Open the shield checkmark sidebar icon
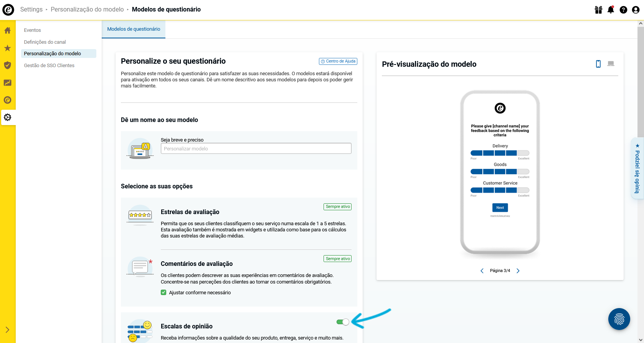Image resolution: width=644 pixels, height=343 pixels. coord(7,65)
